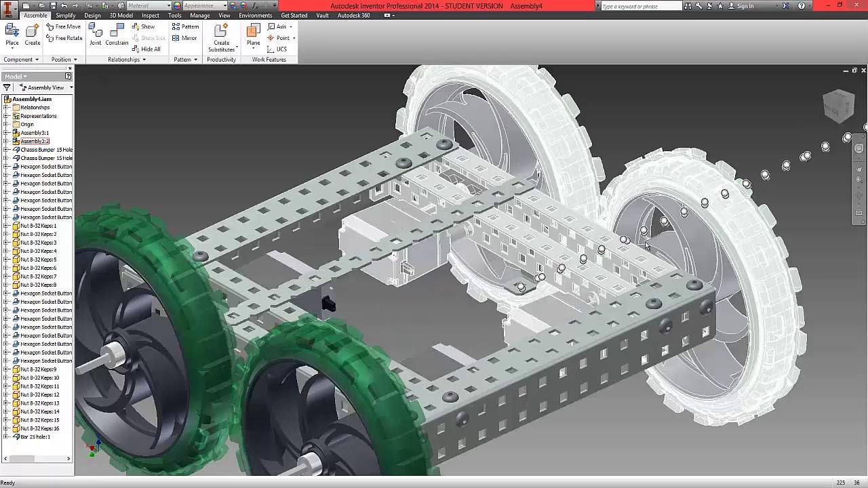Click the browser horizontal scrollbar thumb
Image resolution: width=868 pixels, height=488 pixels.
[x=22, y=459]
